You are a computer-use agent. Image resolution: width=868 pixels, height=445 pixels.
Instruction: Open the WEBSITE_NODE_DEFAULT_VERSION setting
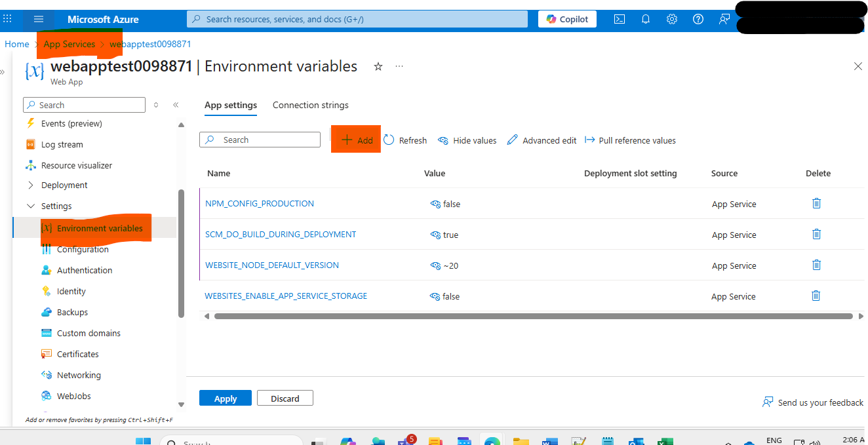click(272, 265)
